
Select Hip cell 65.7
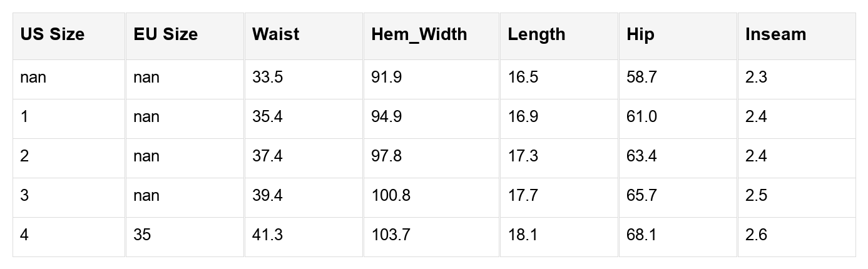(641, 195)
